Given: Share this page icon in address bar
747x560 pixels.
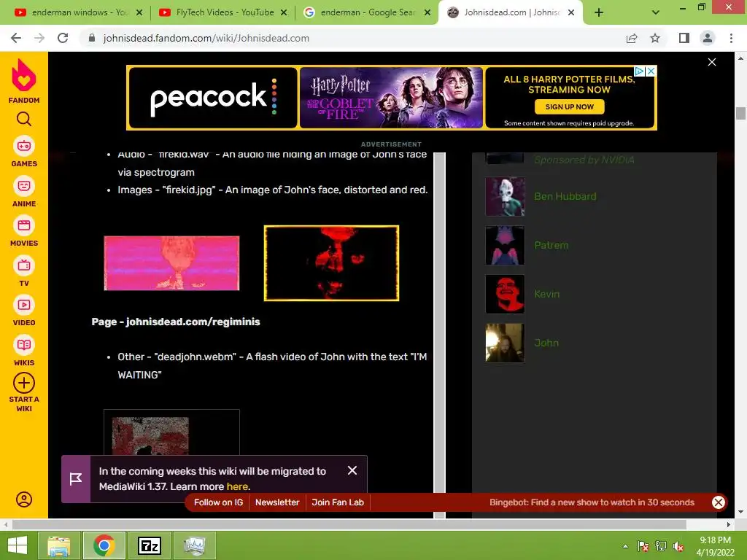Looking at the screenshot, I should click(632, 38).
